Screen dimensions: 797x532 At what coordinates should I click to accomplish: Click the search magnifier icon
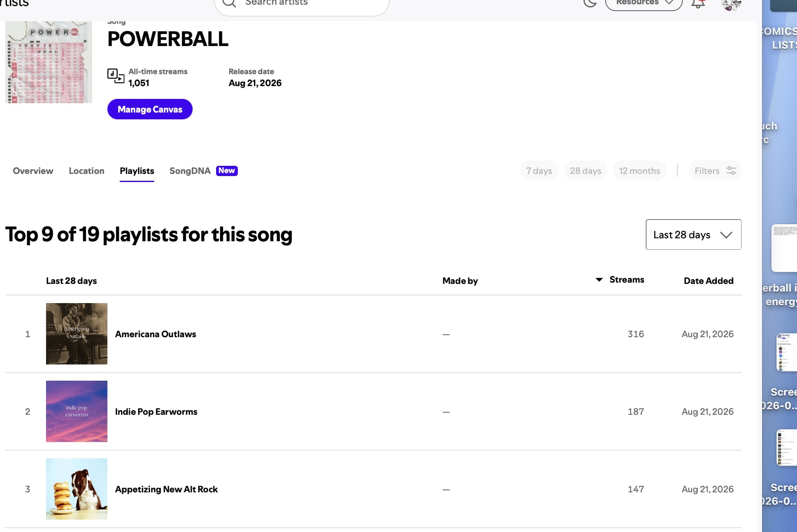(x=229, y=3)
